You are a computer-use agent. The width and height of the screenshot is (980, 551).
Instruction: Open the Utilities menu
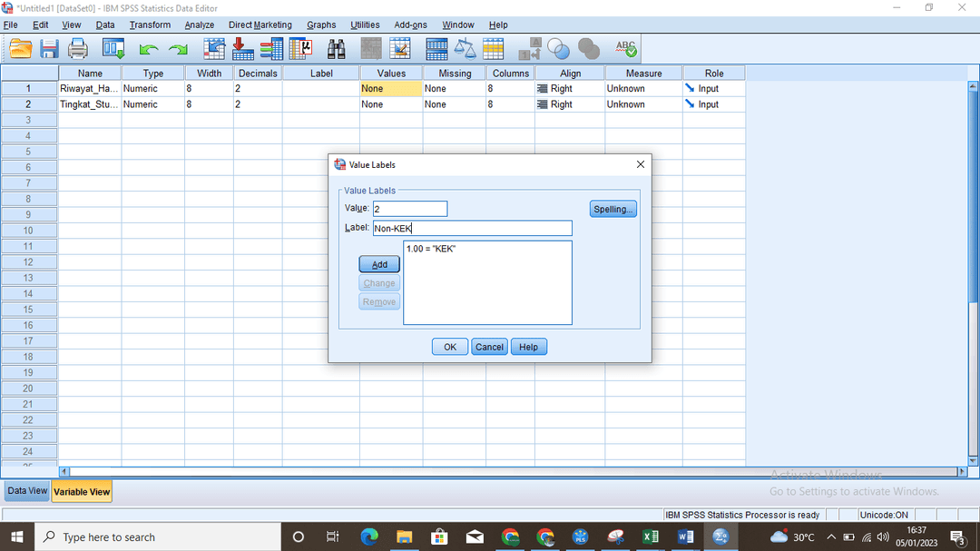pos(365,25)
